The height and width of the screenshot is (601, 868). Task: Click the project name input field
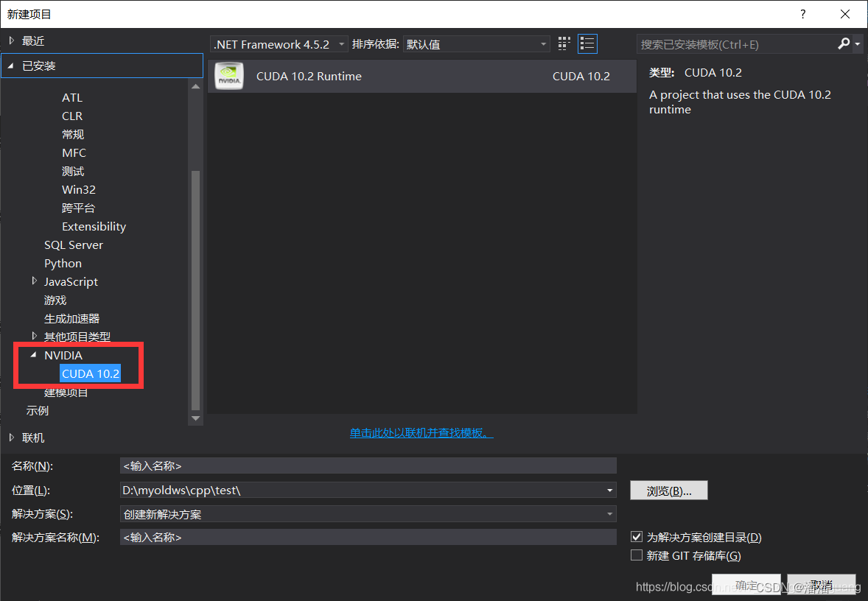pyautogui.click(x=368, y=465)
